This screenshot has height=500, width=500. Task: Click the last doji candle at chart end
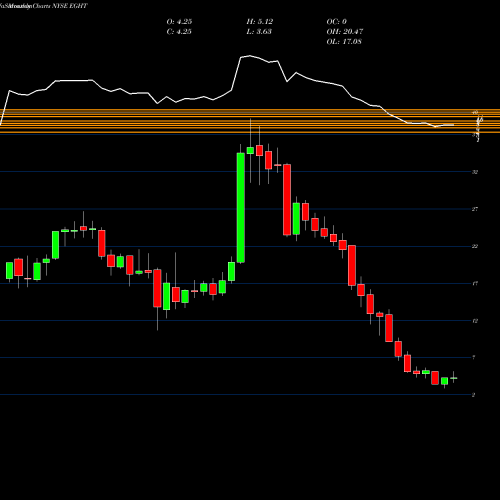click(454, 378)
